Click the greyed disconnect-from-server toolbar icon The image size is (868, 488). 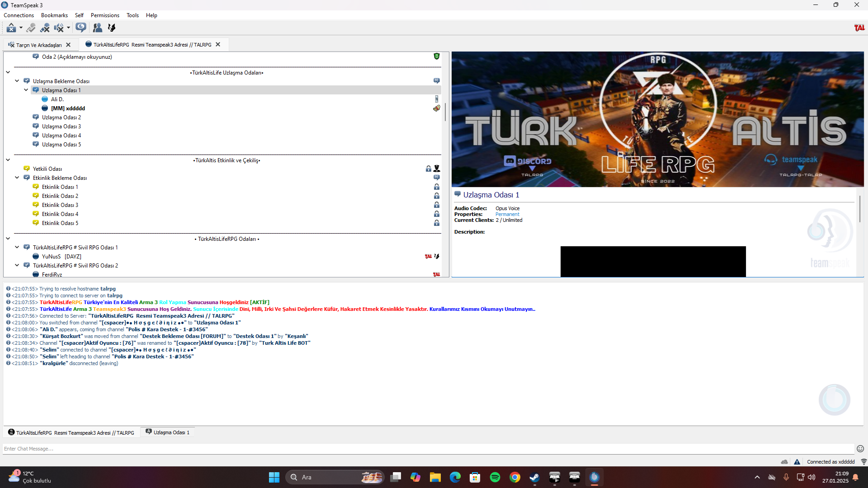click(31, 28)
